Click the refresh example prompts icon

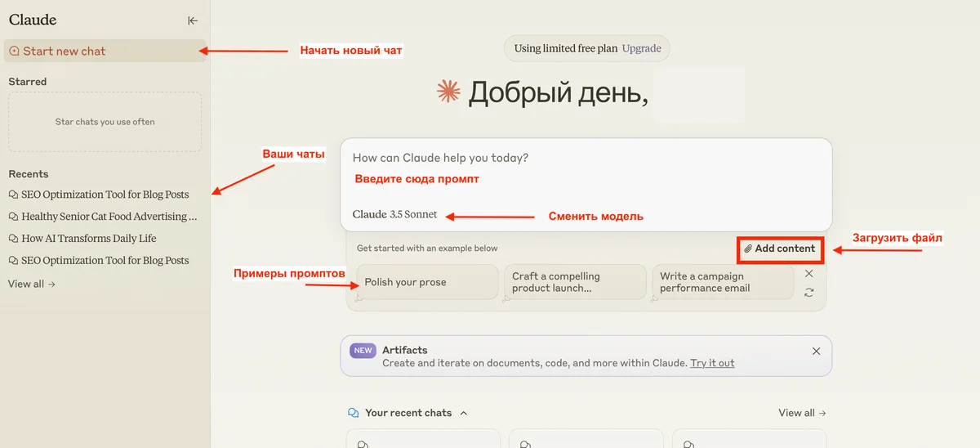click(x=808, y=293)
